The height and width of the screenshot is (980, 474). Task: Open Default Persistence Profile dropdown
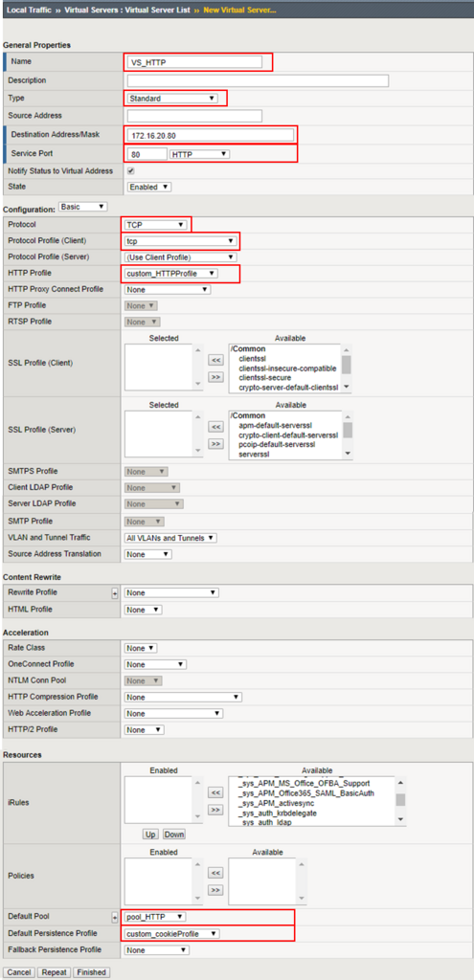pyautogui.click(x=172, y=934)
